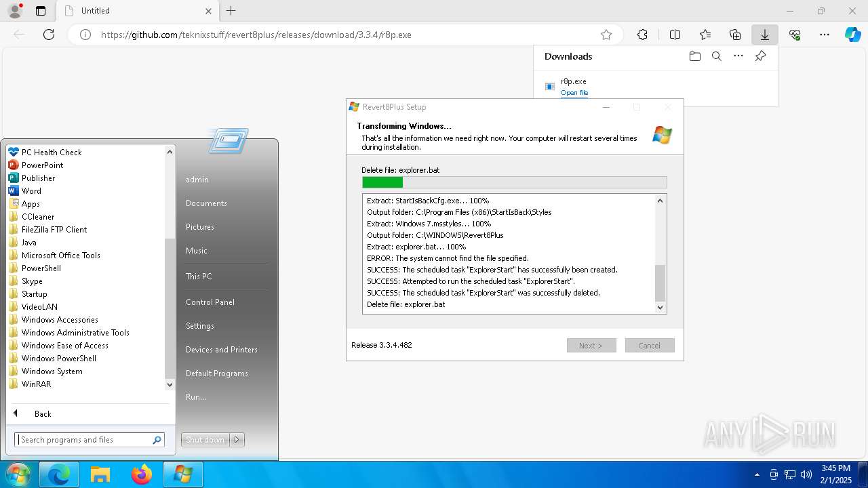
Task: Add this page to favorites star
Action: 606,35
